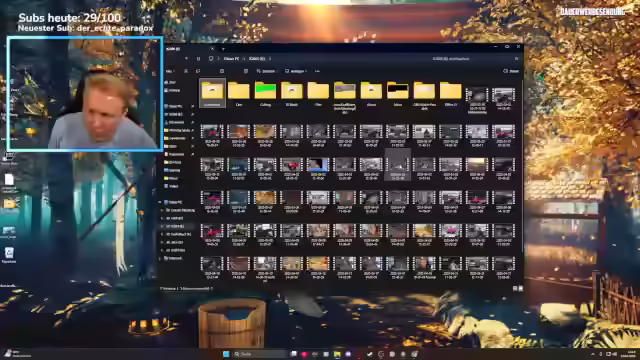Open the three-dots More options menu
The image size is (640, 360).
click(317, 71)
